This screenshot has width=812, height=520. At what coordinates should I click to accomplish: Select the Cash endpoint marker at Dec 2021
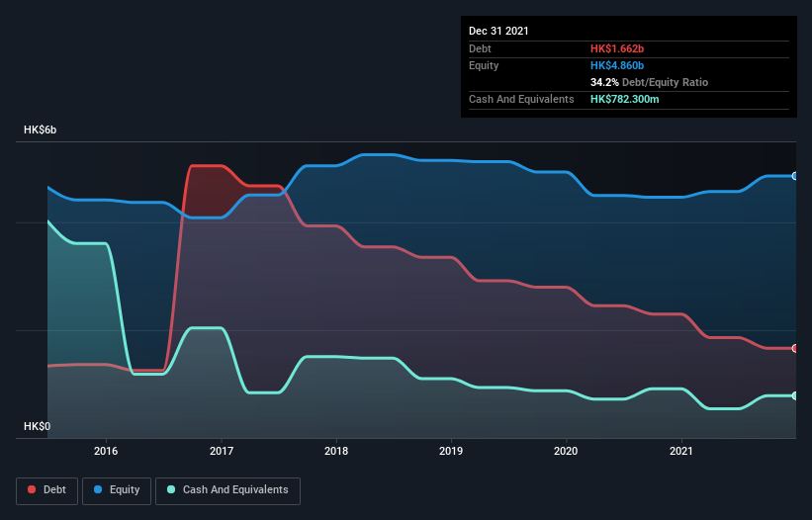[795, 395]
